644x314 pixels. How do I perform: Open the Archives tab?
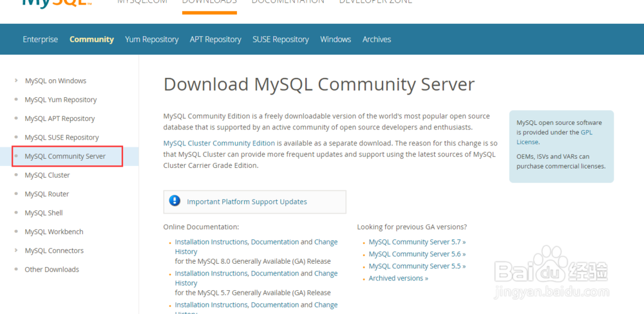point(377,39)
